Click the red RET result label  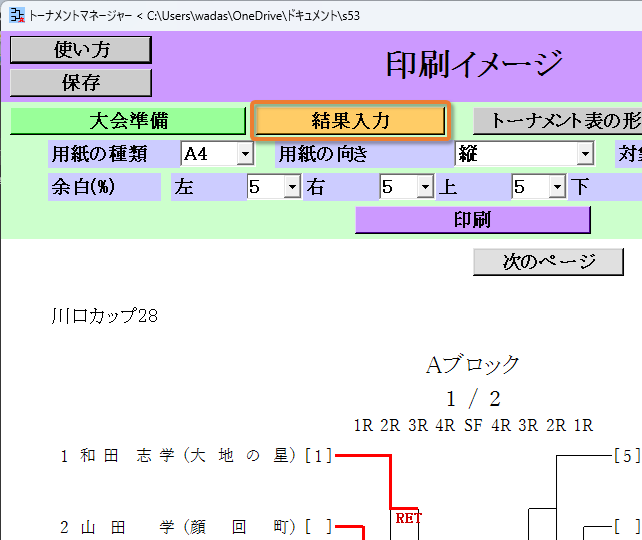coord(408,518)
